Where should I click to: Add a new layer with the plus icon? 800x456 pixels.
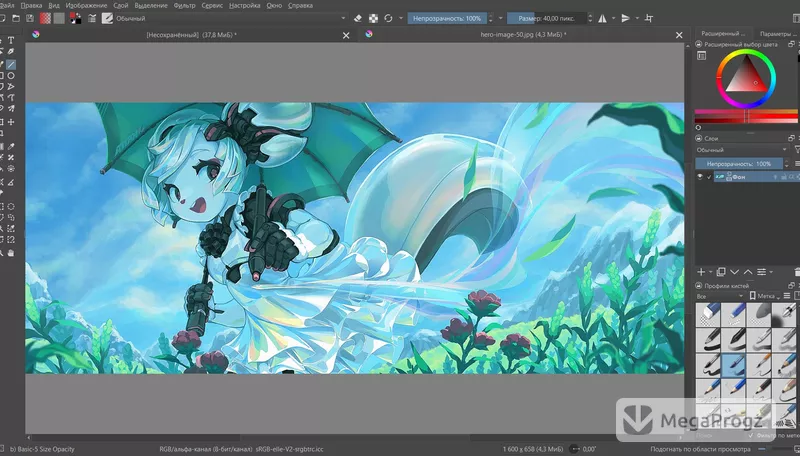pyautogui.click(x=702, y=272)
